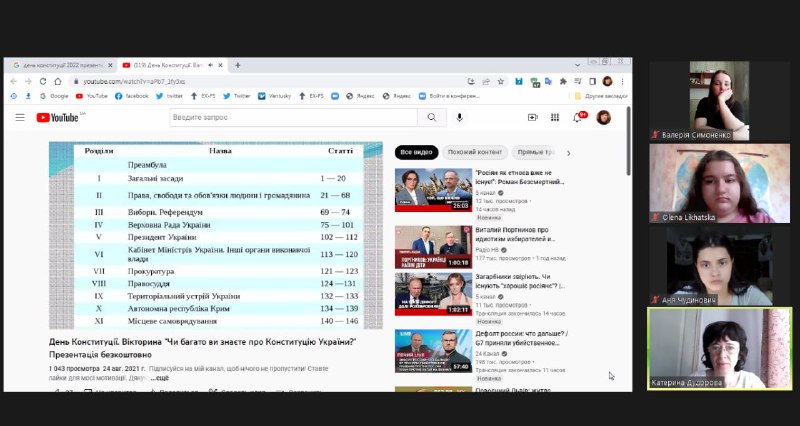
Task: Toggle the Chrome side panel icon
Action: click(592, 81)
